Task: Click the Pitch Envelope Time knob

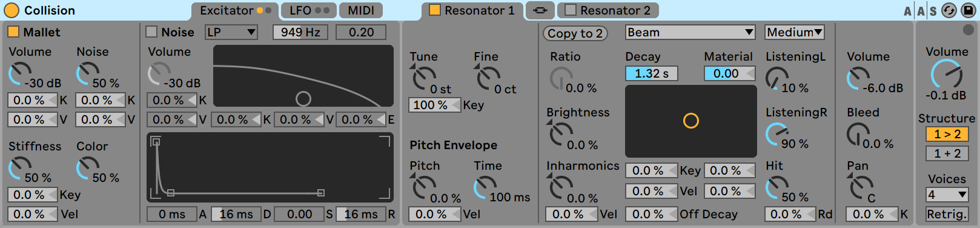Action: pos(485,188)
